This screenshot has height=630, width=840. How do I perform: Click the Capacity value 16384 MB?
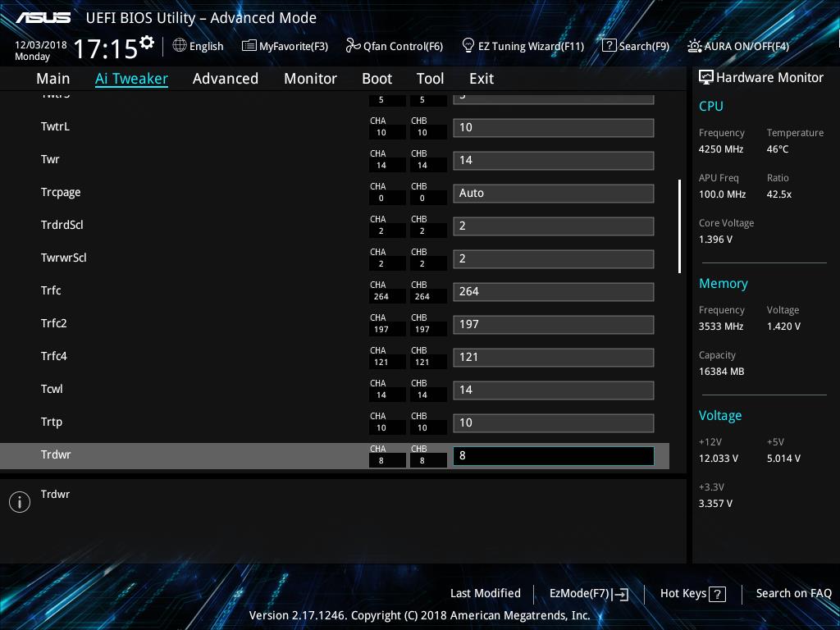point(721,372)
